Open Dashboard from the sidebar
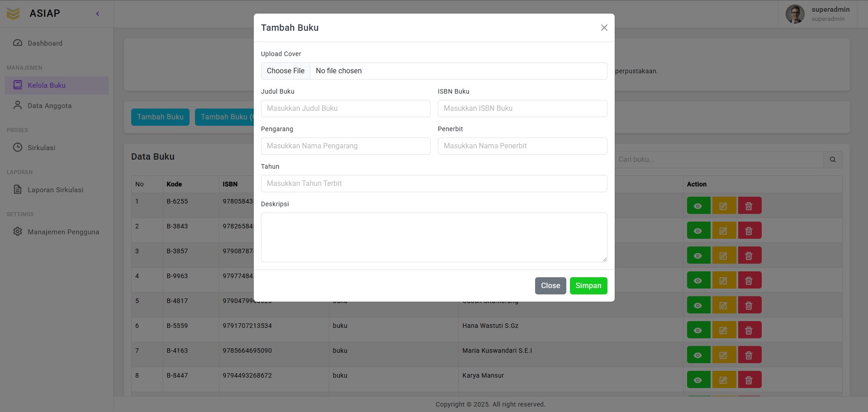The height and width of the screenshot is (412, 868). click(x=45, y=43)
